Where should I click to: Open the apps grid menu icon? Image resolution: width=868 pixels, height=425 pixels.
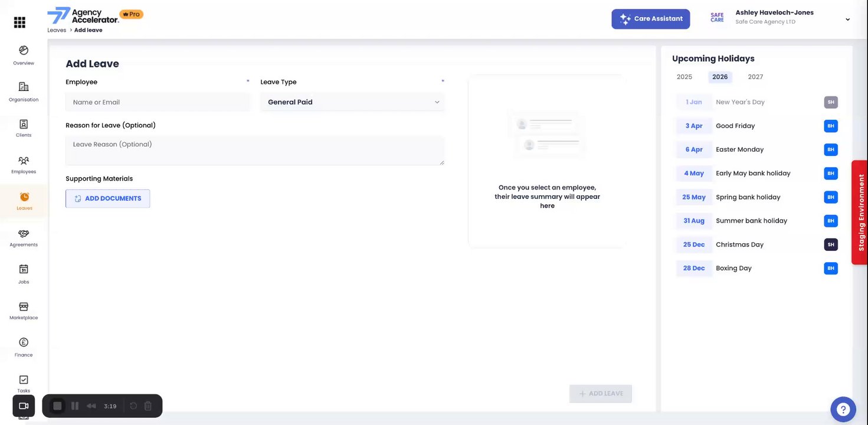19,22
